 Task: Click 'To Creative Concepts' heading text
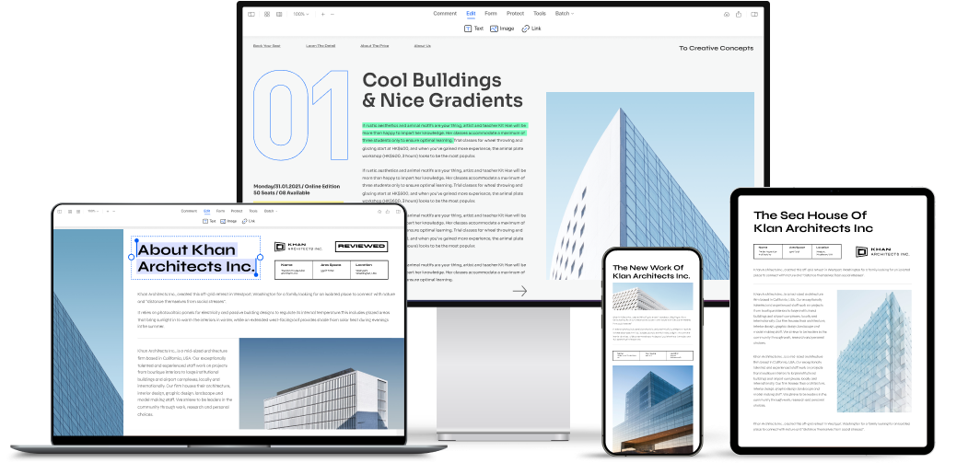pos(717,48)
